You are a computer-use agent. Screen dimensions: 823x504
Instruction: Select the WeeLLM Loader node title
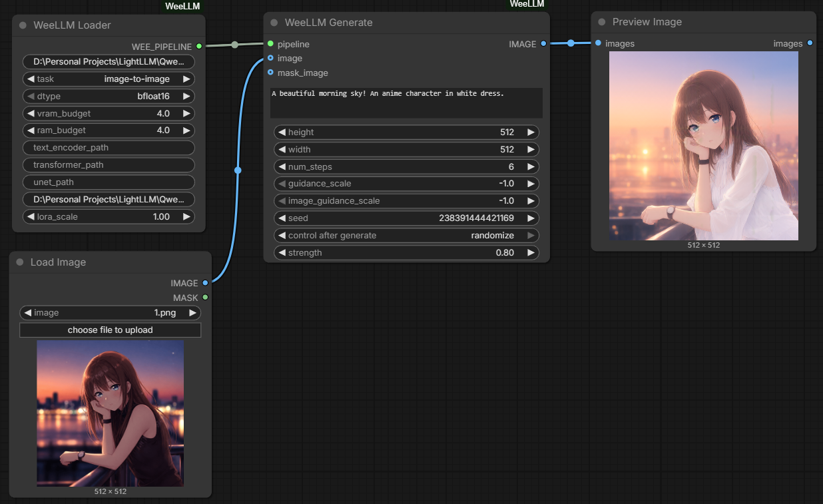coord(72,25)
